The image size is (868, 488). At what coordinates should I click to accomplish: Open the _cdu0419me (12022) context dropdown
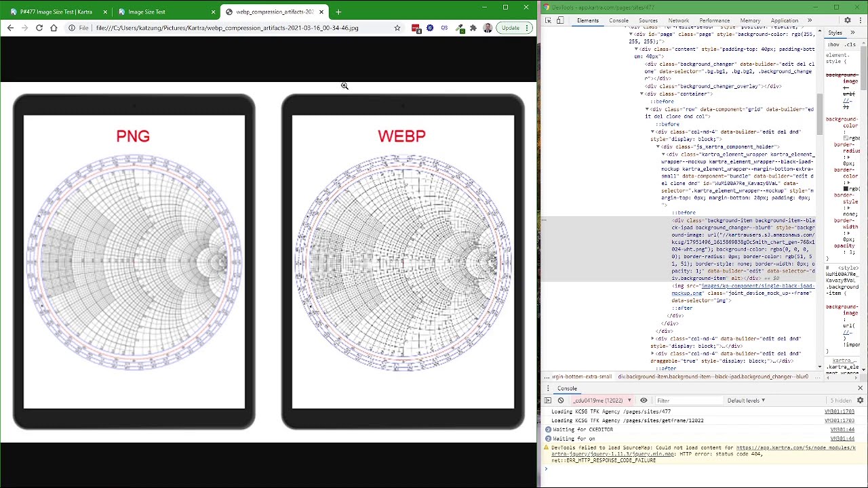click(x=601, y=401)
